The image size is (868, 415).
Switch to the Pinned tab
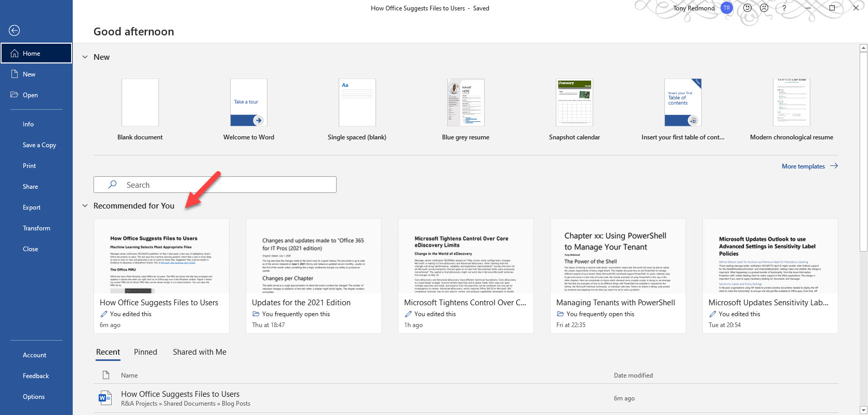click(x=145, y=352)
